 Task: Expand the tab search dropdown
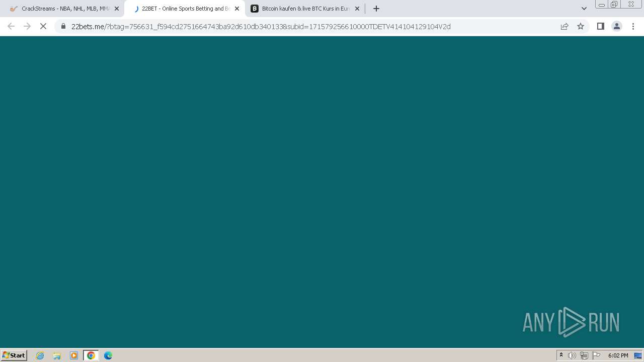click(x=584, y=9)
